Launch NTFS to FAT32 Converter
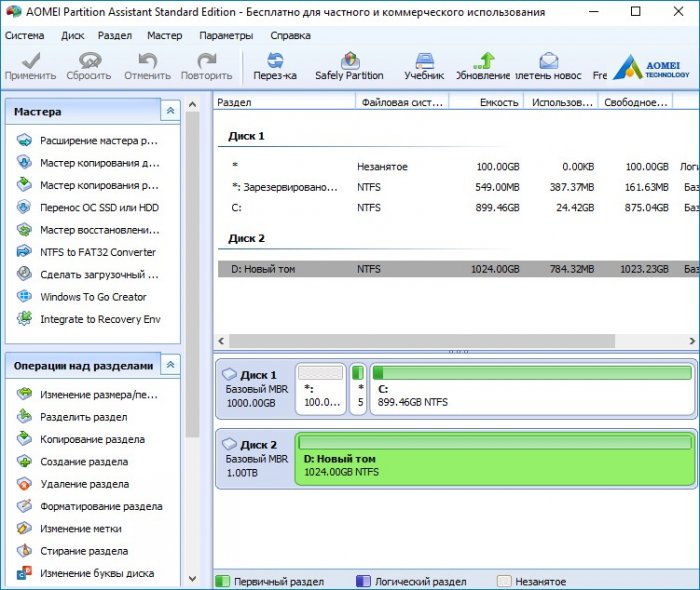 point(86,252)
